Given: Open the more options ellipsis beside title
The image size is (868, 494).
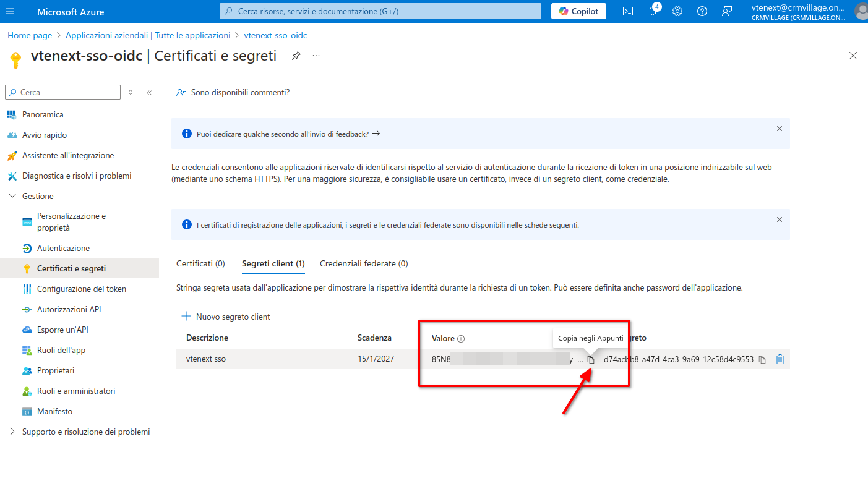Looking at the screenshot, I should [316, 56].
